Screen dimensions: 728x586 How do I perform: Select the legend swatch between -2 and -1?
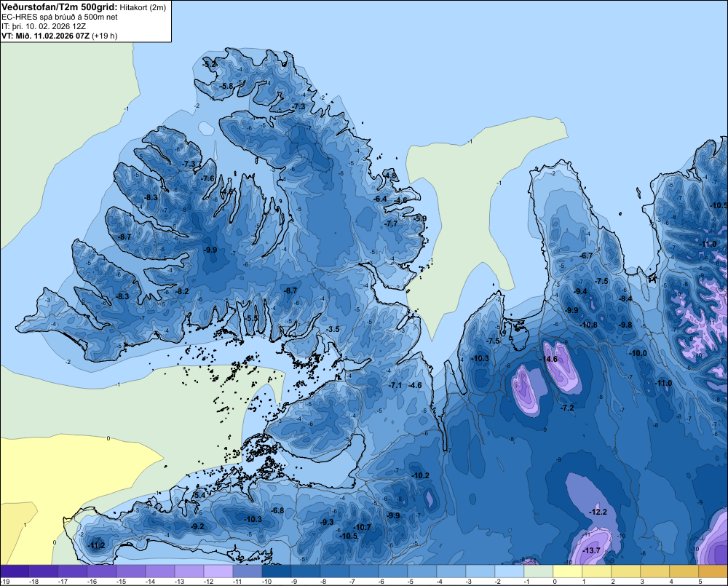pos(510,571)
